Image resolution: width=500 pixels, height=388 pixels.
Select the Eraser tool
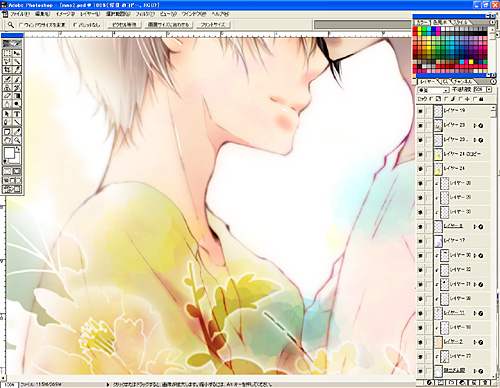point(7,96)
